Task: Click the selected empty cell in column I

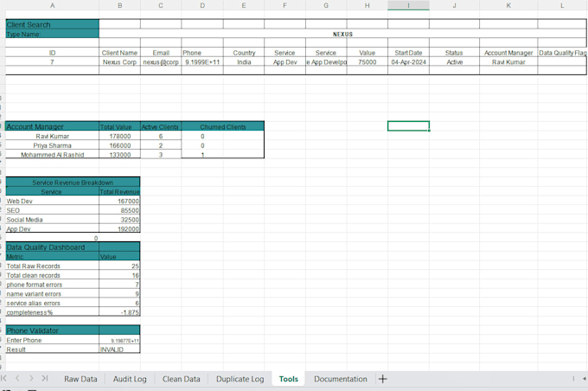Action: pyautogui.click(x=408, y=126)
